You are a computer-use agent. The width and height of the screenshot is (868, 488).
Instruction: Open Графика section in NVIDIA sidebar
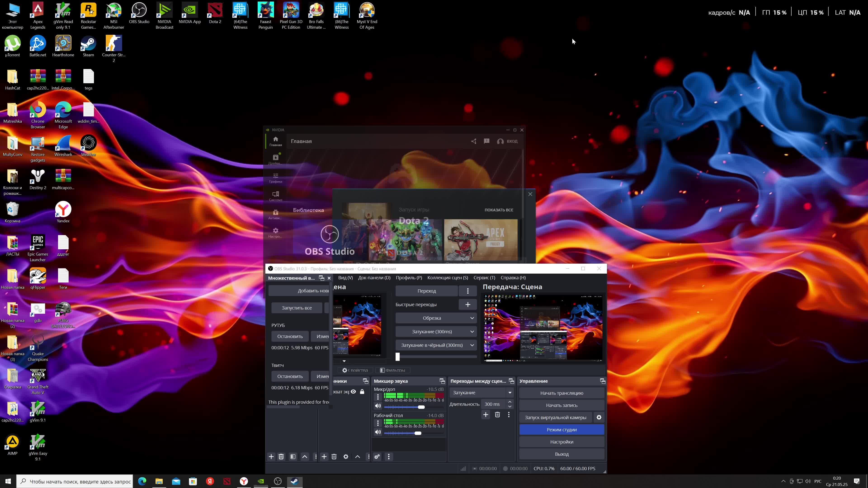click(x=276, y=178)
